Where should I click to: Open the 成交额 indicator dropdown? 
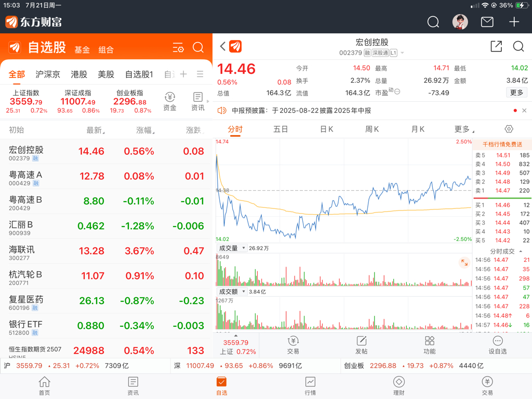click(231, 292)
